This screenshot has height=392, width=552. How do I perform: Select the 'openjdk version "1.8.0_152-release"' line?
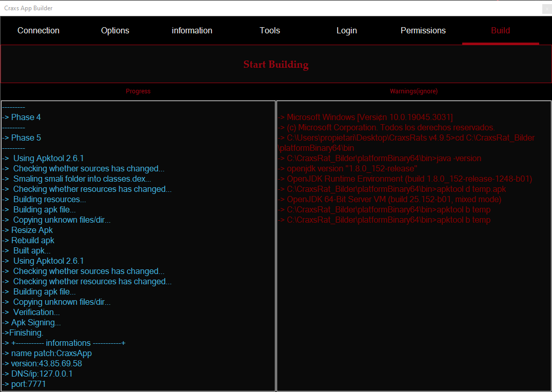(348, 169)
